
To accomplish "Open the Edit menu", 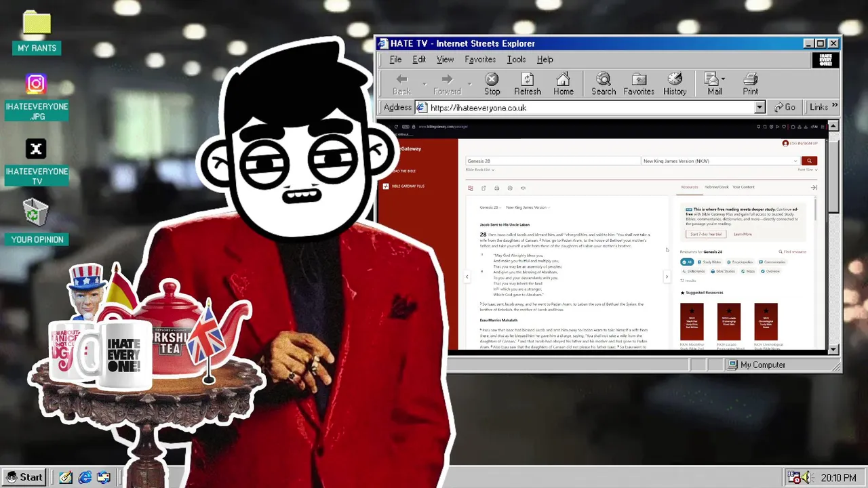I will coord(419,60).
